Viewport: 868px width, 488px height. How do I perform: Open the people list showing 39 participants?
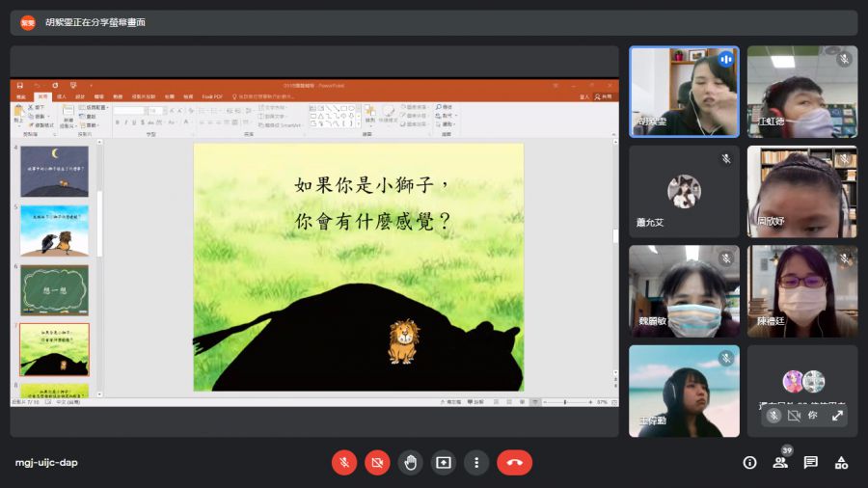(780, 463)
